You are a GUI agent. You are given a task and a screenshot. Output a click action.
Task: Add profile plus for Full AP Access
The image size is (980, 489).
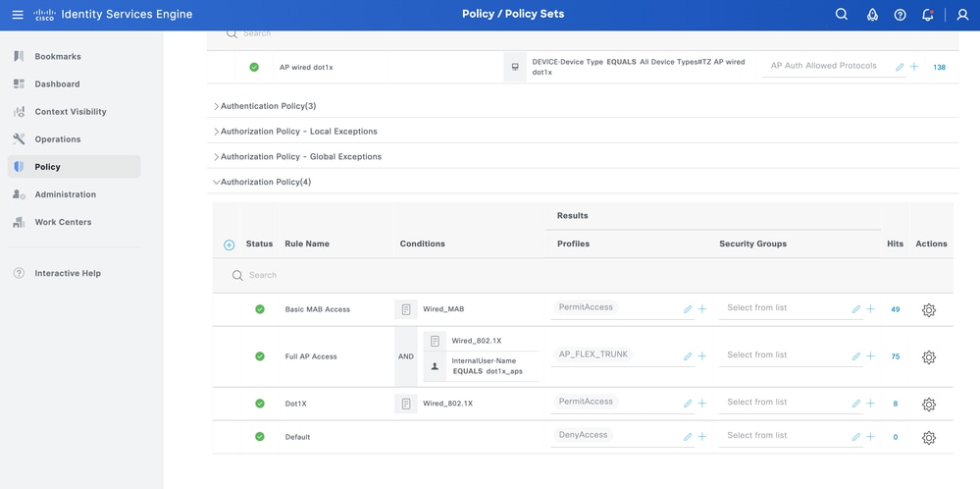[x=701, y=355]
